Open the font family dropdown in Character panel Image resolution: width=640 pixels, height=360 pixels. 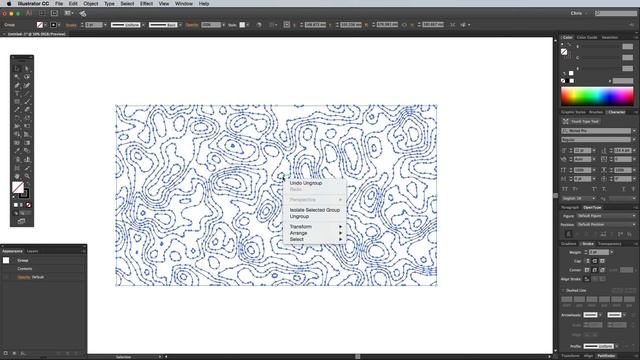tap(634, 131)
